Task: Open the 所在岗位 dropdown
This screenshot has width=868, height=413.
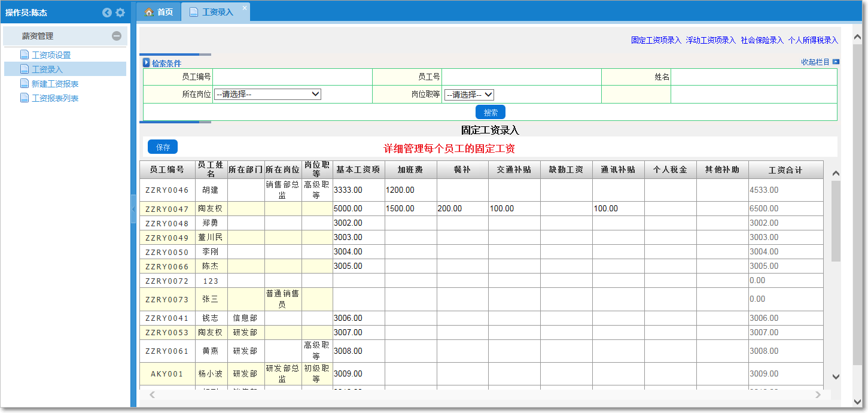Action: tap(267, 94)
